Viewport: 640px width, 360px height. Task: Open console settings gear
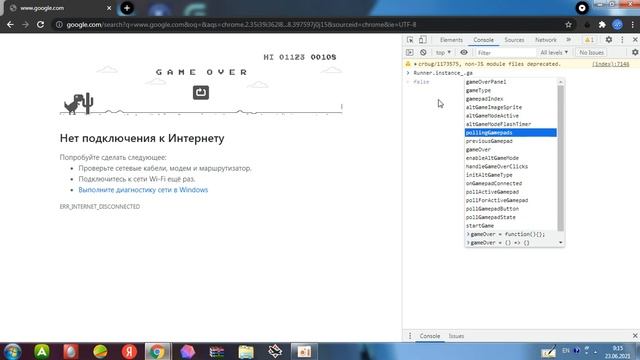[635, 52]
